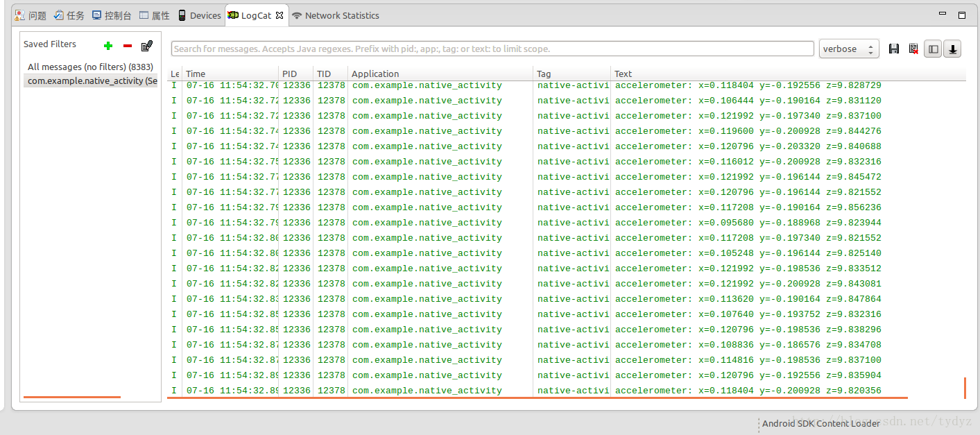Click the Time column header
This screenshot has height=435, width=980.
click(x=230, y=74)
